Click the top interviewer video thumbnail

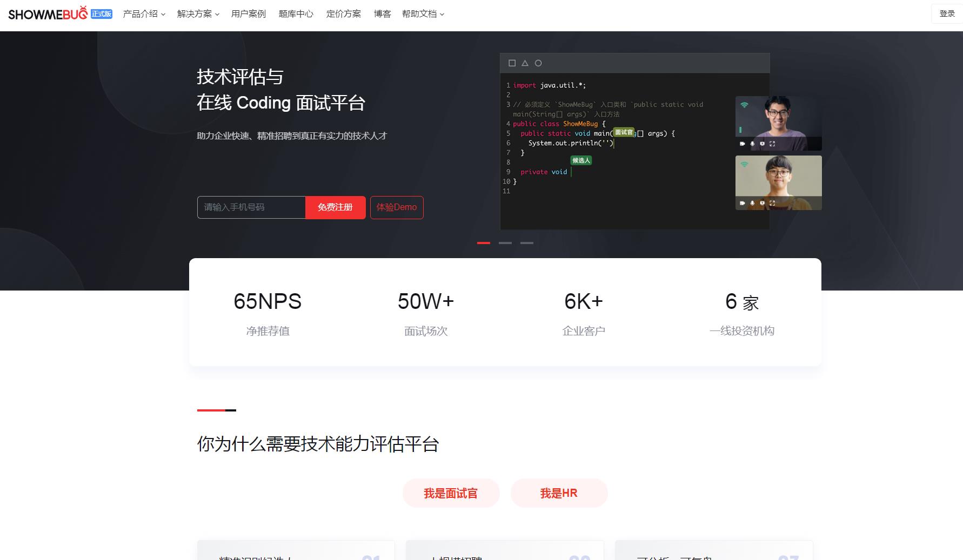(779, 123)
